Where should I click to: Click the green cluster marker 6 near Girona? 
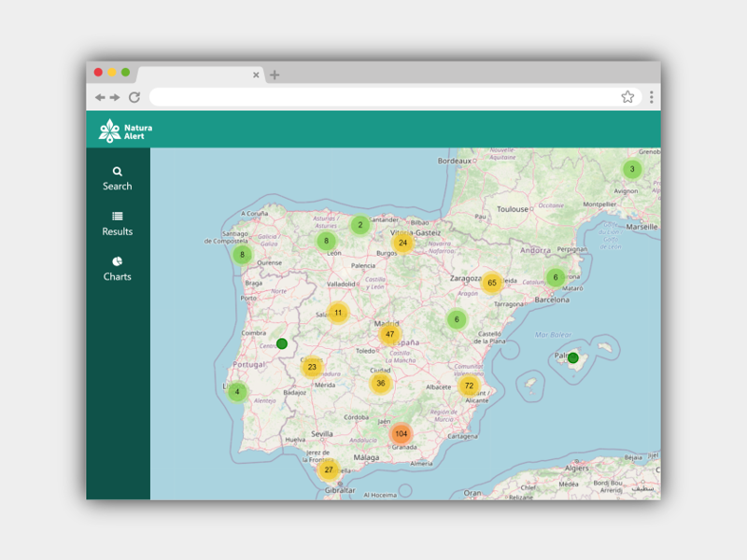click(x=556, y=277)
